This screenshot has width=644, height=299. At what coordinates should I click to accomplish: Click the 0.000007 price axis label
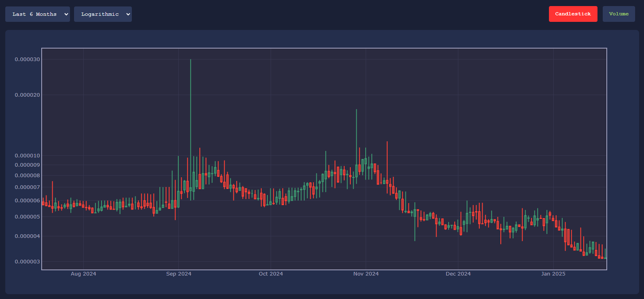click(28, 187)
